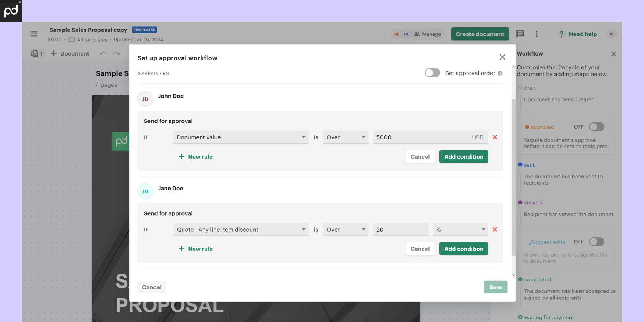This screenshot has width=644, height=322.
Task: Click the dialog's vertical scrollbar
Action: tap(513, 177)
